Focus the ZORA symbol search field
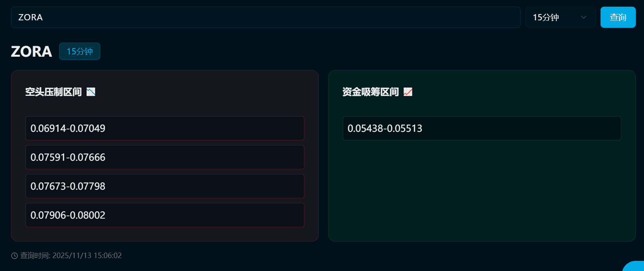The width and height of the screenshot is (644, 271). click(266, 17)
